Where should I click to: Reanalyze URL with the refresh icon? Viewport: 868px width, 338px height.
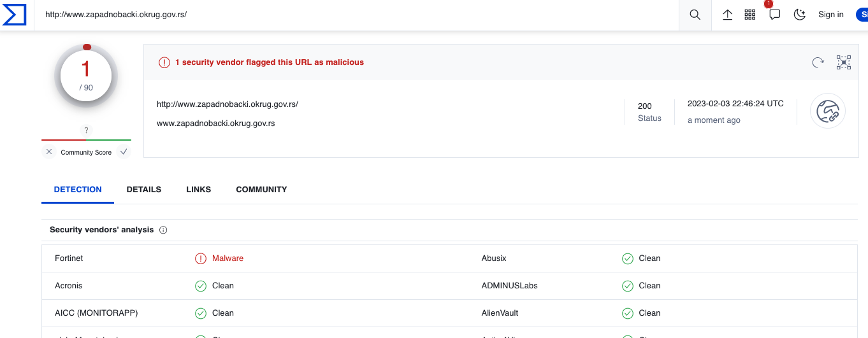point(818,62)
